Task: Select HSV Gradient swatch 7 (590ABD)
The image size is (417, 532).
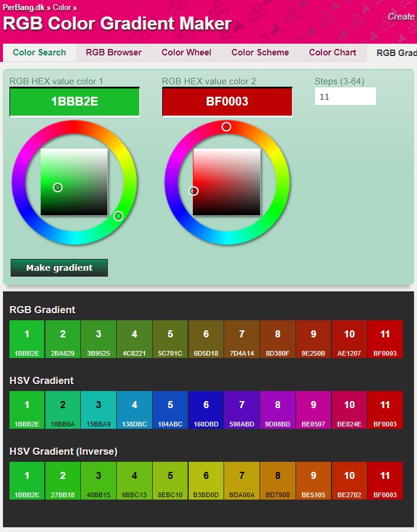Action: pos(242,411)
